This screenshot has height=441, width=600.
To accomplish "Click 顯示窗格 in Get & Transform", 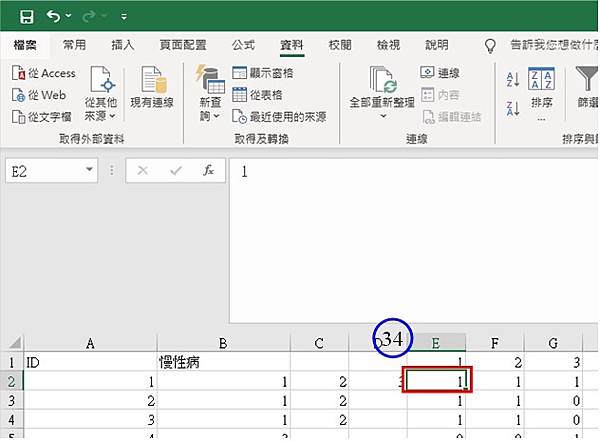I will click(263, 73).
